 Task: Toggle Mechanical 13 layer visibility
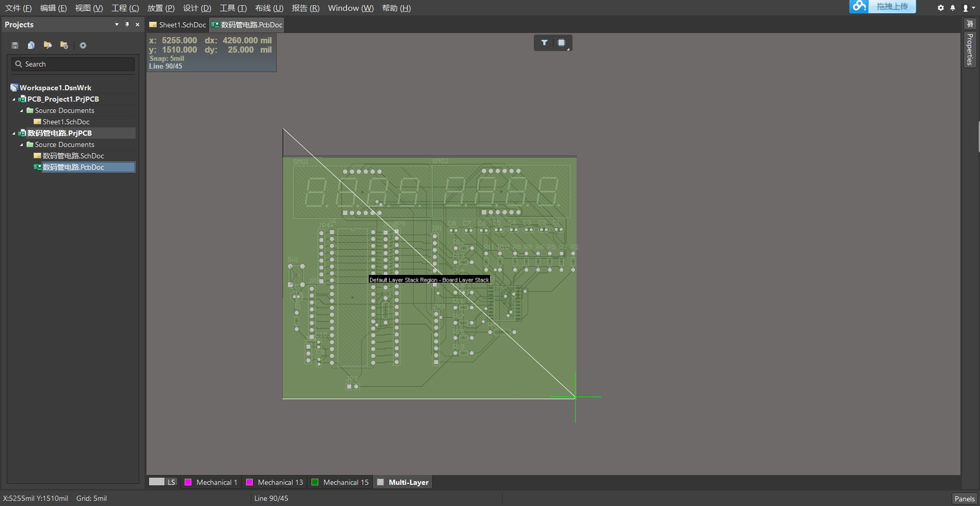(250, 482)
